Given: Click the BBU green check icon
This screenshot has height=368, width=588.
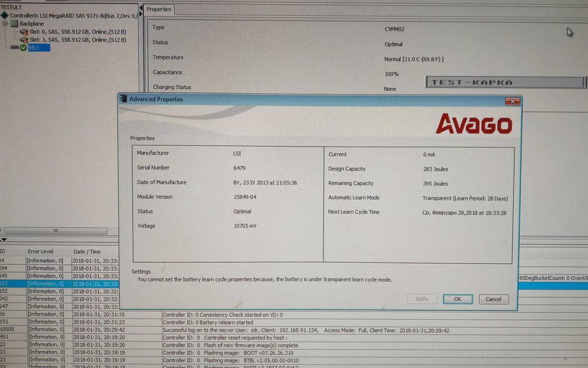Looking at the screenshot, I should (24, 48).
